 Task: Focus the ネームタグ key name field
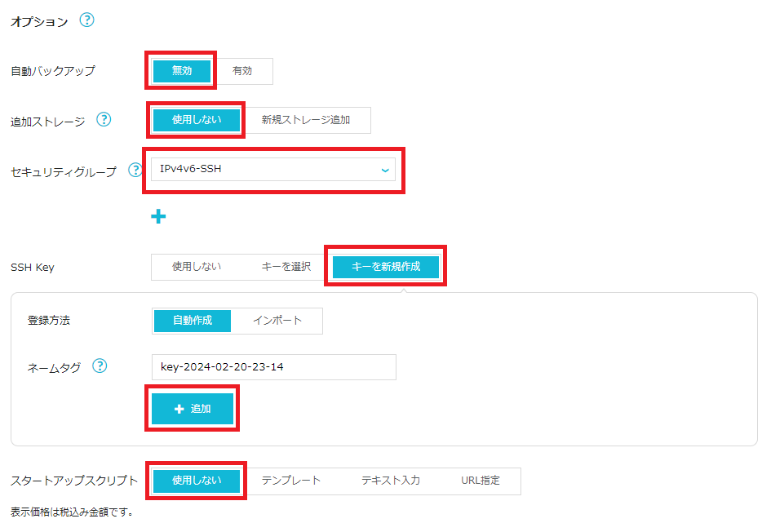click(274, 367)
